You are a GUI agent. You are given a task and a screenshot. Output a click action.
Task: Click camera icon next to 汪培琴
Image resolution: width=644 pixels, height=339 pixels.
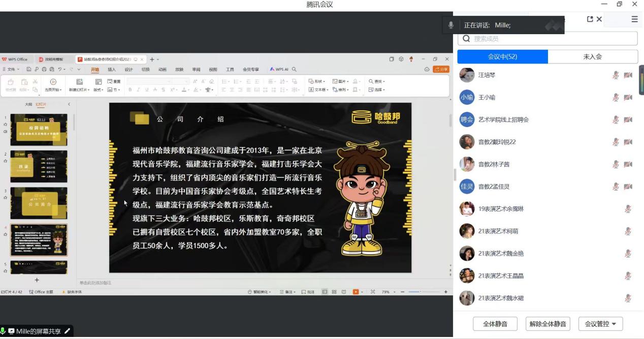click(x=628, y=75)
